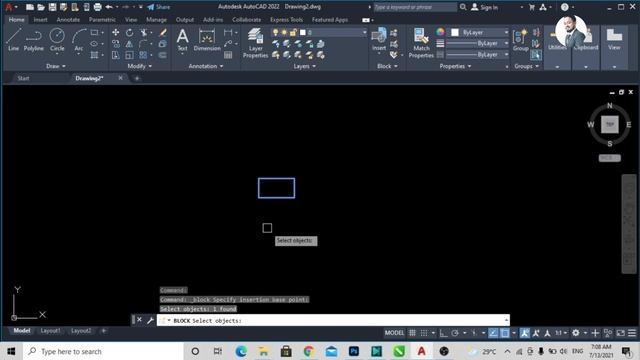Screen dimensions: 640x360
Task: Open the annotation scale 1:1 dropdown
Action: pyautogui.click(x=561, y=333)
